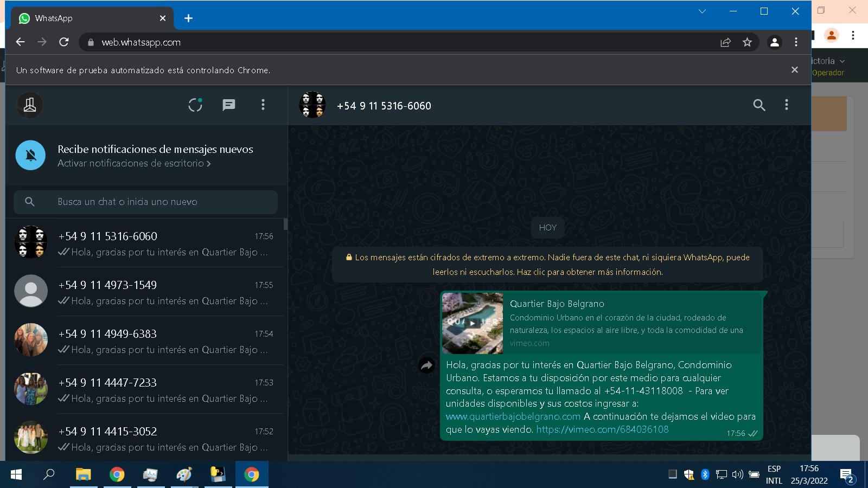Forward the message using arrow icon
Viewport: 868px width, 488px height.
coord(427,365)
